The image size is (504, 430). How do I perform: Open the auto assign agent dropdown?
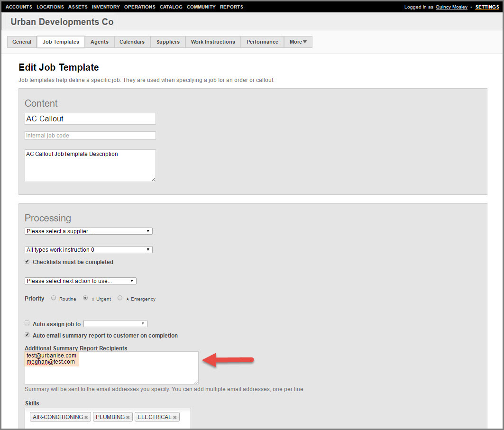115,324
